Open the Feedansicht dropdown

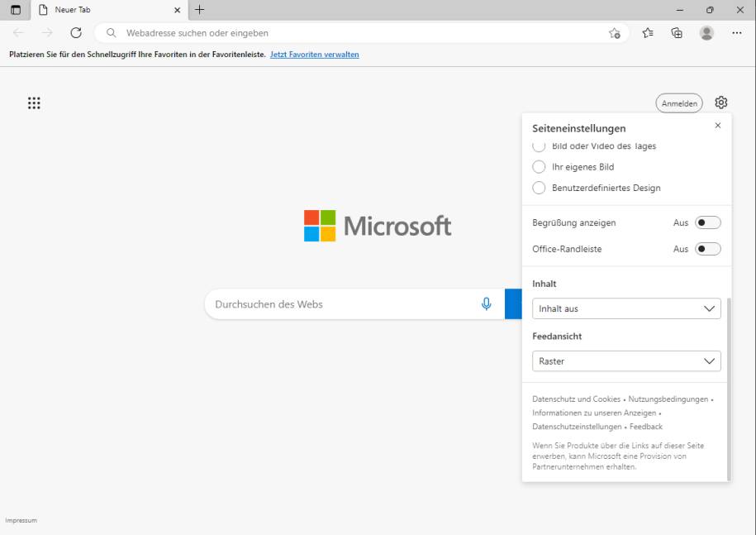pyautogui.click(x=625, y=361)
